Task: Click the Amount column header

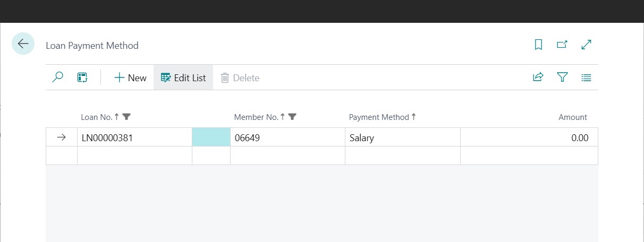Action: pyautogui.click(x=572, y=117)
